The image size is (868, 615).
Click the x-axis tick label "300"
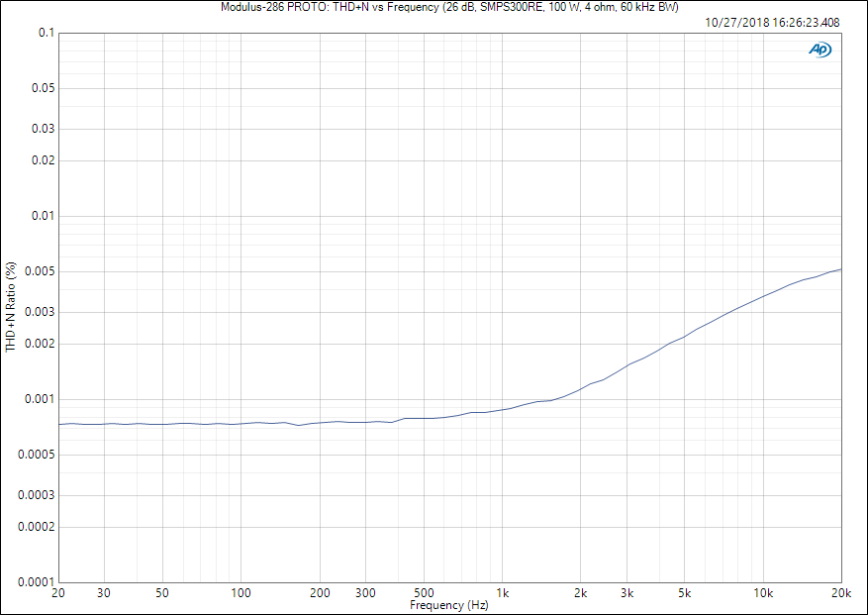point(365,593)
